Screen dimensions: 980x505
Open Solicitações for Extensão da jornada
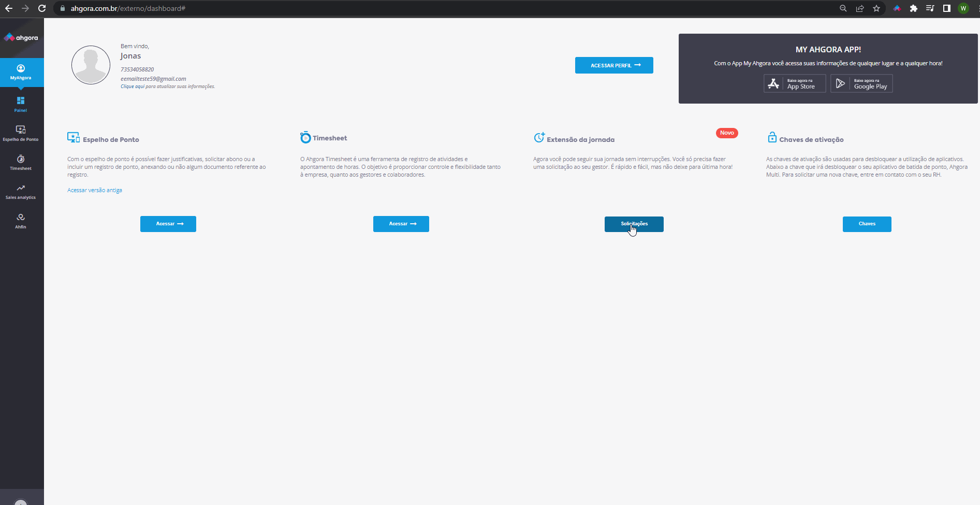coord(634,224)
